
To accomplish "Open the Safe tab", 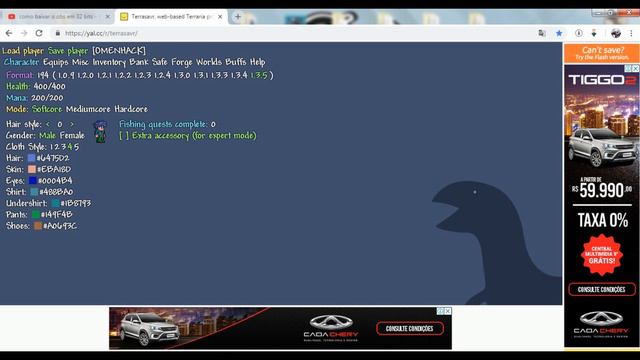I will 160,62.
